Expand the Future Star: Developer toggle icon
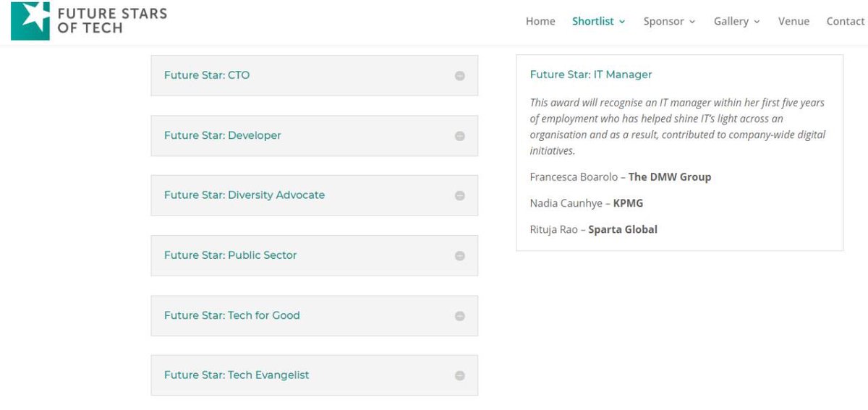Screen dimensions: 868x410 459,136
